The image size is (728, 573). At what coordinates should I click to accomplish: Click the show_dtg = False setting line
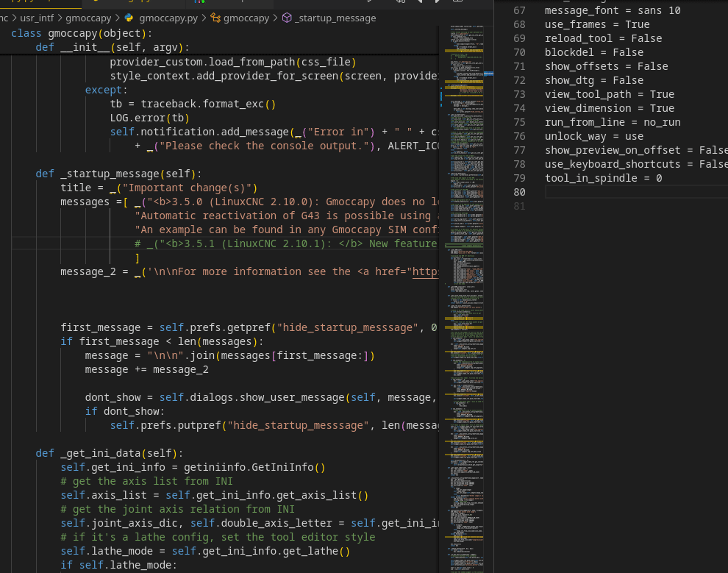pyautogui.click(x=593, y=80)
